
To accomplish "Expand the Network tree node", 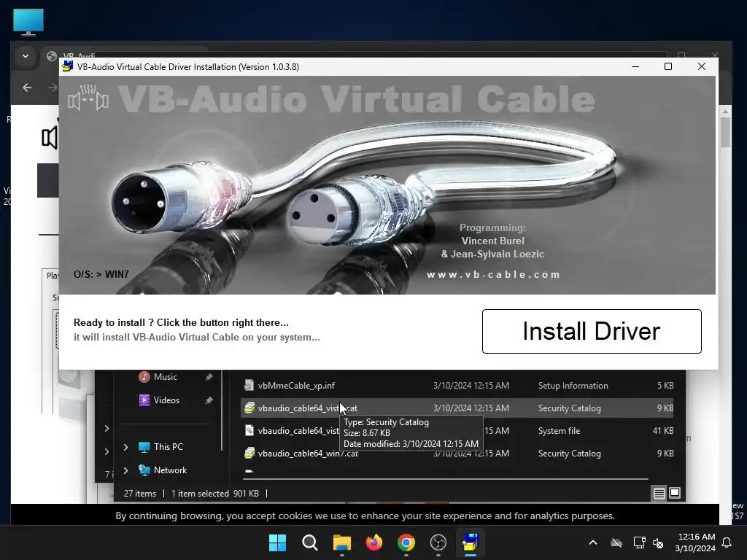I will [125, 470].
